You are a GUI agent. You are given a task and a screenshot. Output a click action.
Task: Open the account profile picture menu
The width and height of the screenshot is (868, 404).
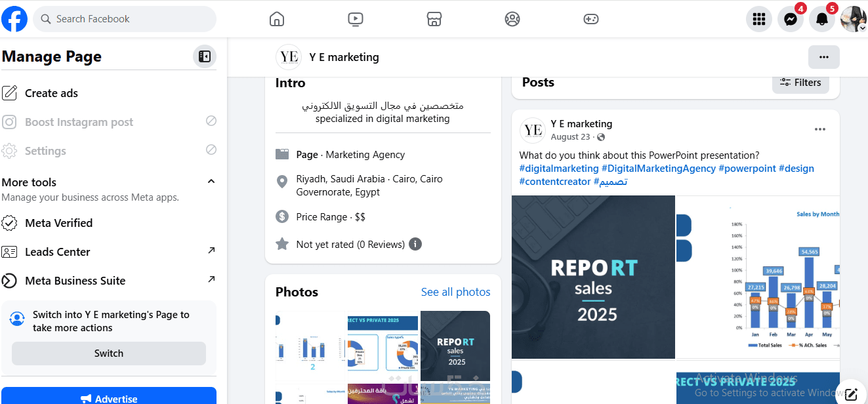(x=854, y=19)
